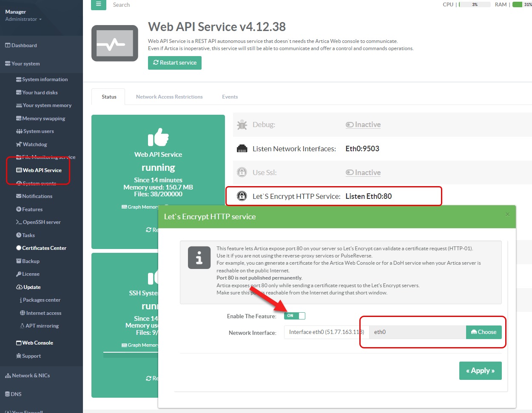Click the thumbs-up Web API status icon
The height and width of the screenshot is (413, 532).
click(158, 137)
